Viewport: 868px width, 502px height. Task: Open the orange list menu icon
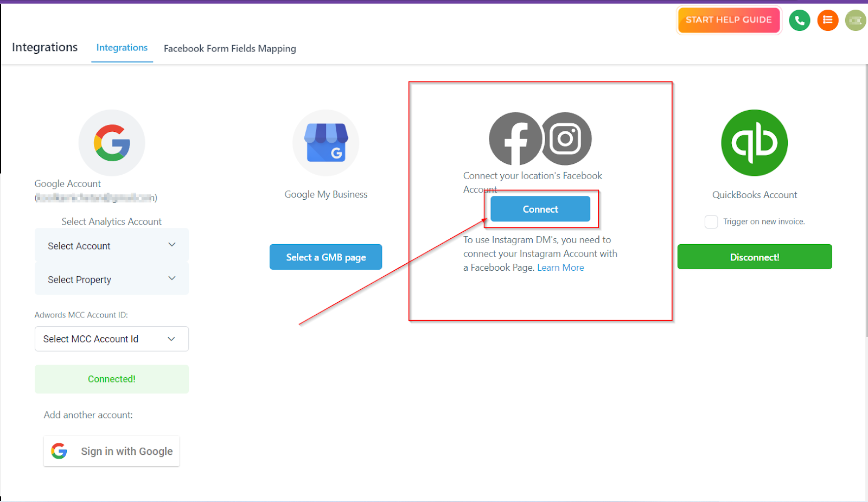tap(828, 21)
